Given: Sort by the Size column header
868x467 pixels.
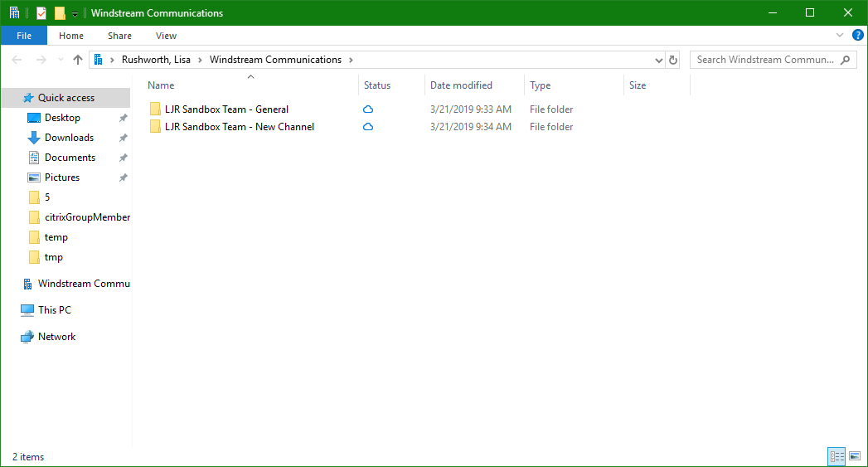Looking at the screenshot, I should (x=638, y=85).
